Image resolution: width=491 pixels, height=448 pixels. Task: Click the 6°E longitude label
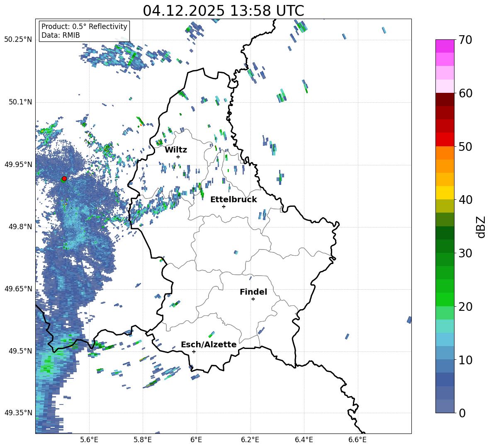[x=196, y=440]
